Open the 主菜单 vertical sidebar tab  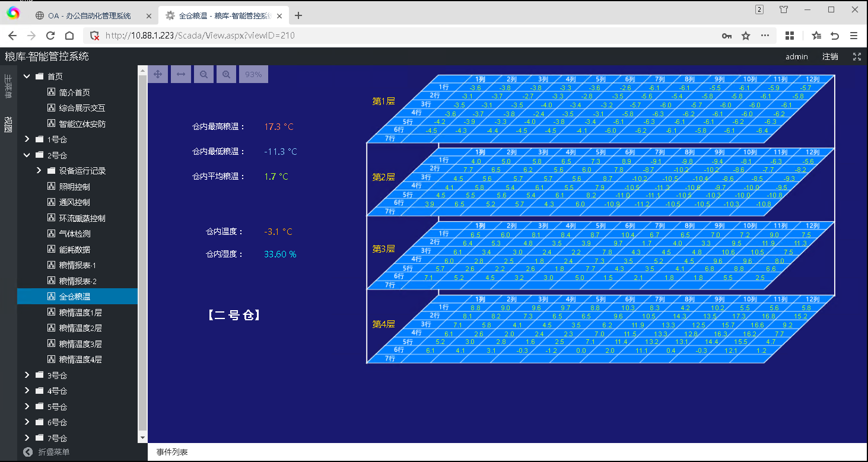8,86
